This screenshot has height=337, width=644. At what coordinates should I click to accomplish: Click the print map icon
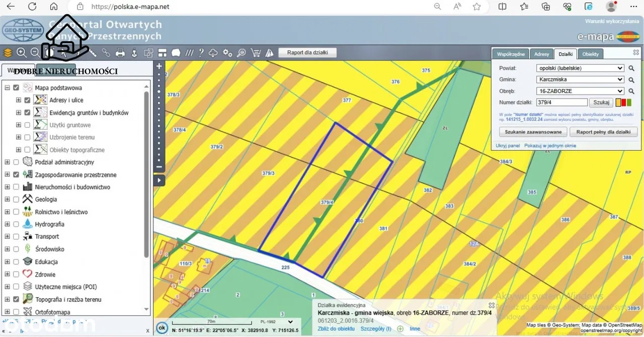[x=120, y=53]
